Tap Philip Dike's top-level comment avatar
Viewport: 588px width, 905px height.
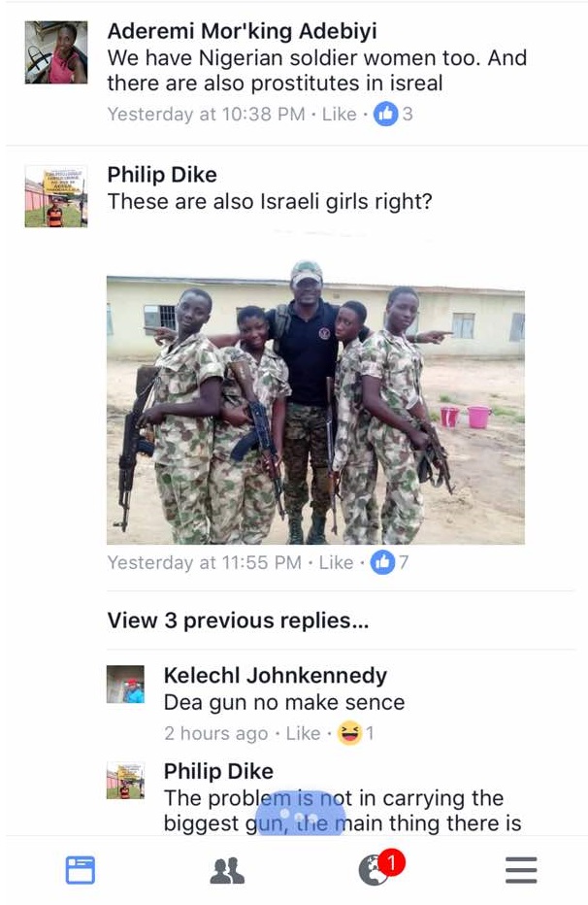click(x=56, y=196)
